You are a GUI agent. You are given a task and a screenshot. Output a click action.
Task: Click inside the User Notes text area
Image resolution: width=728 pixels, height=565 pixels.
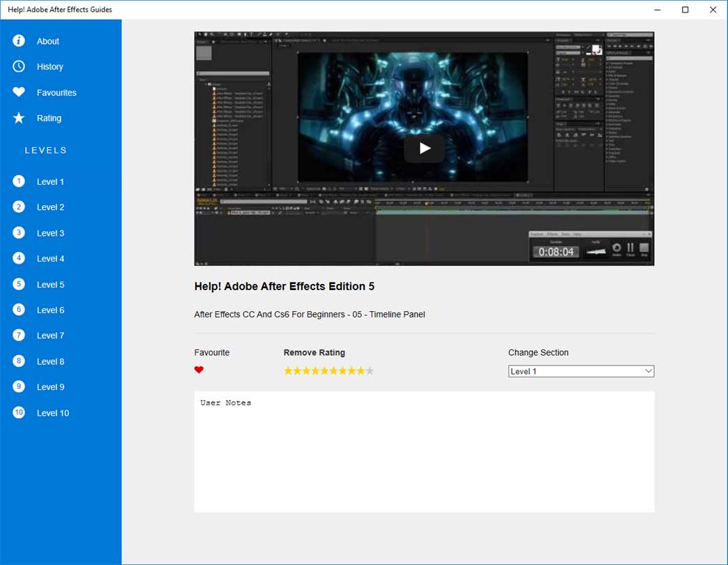point(424,453)
